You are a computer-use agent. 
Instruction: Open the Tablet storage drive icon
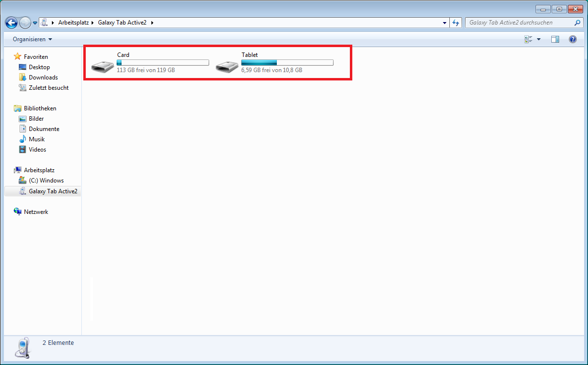(226, 66)
